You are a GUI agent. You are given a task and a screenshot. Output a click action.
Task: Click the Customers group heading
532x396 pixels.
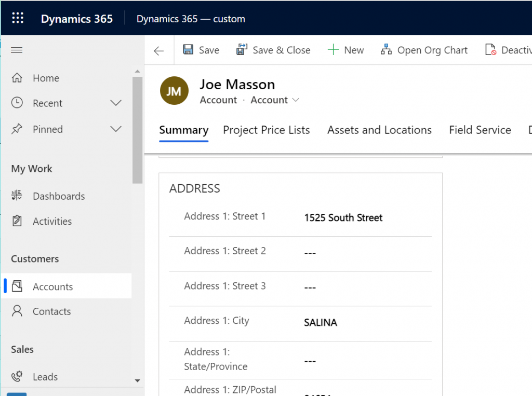35,258
